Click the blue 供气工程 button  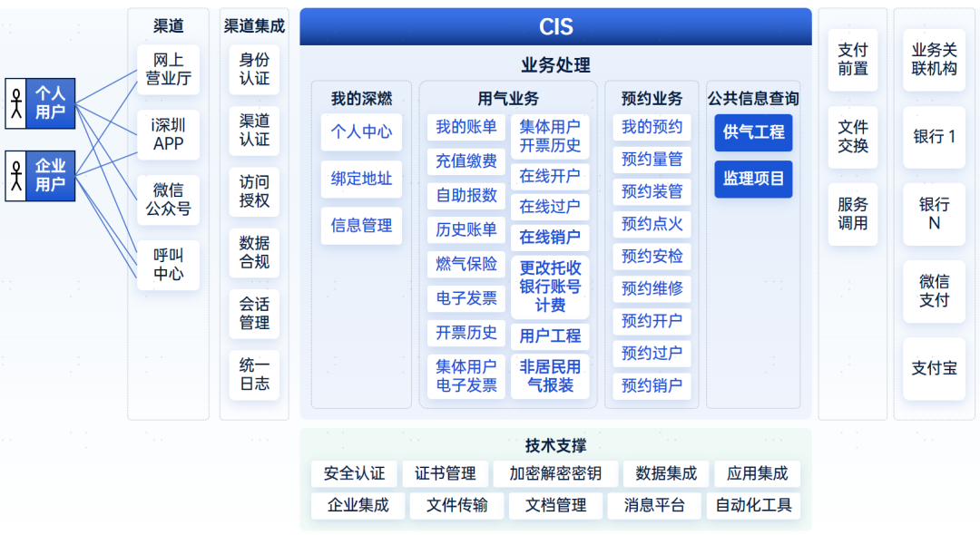753,132
